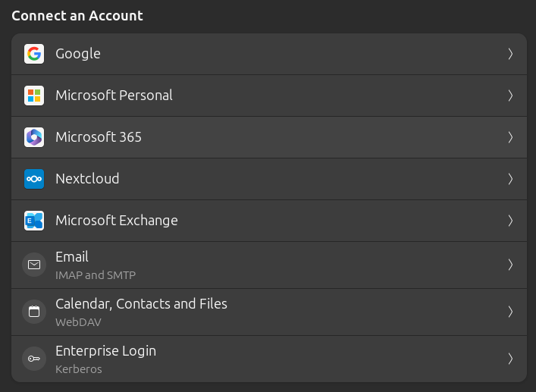The image size is (536, 392).
Task: Connect a Microsoft Exchange account
Action: [x=117, y=221]
